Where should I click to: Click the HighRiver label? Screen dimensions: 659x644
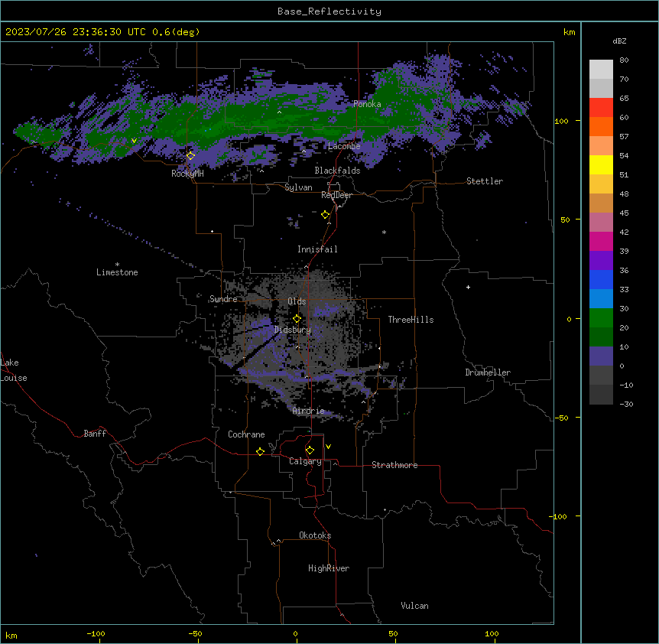[x=329, y=568]
